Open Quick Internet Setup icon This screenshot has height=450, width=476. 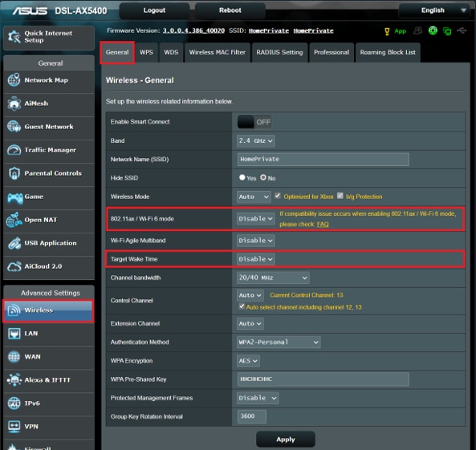point(14,37)
